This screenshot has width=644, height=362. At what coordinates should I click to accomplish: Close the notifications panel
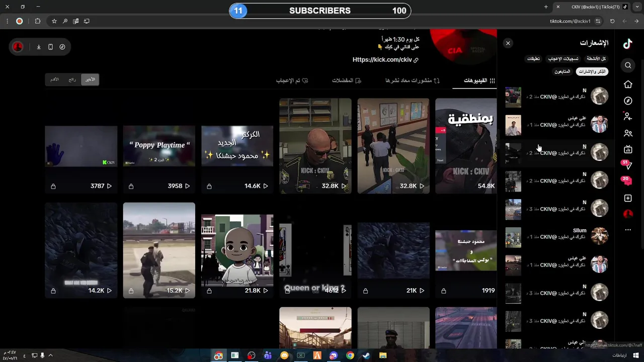point(508,43)
